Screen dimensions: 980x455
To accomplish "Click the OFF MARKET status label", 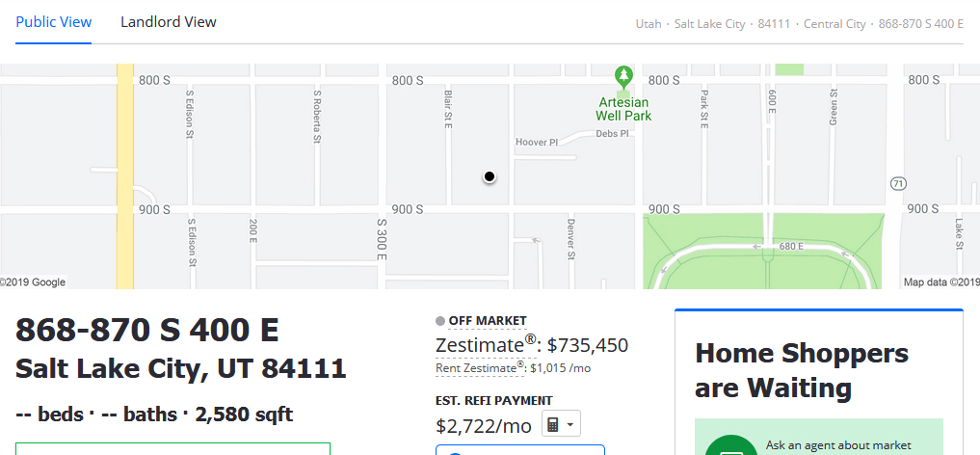I will [x=488, y=321].
